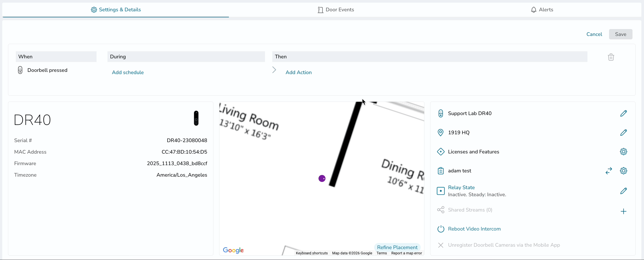Click the Save button
Image resolution: width=644 pixels, height=260 pixels.
(x=621, y=34)
